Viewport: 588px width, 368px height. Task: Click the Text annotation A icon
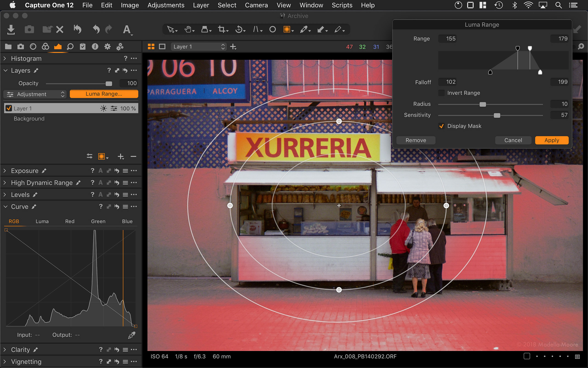[x=127, y=29]
